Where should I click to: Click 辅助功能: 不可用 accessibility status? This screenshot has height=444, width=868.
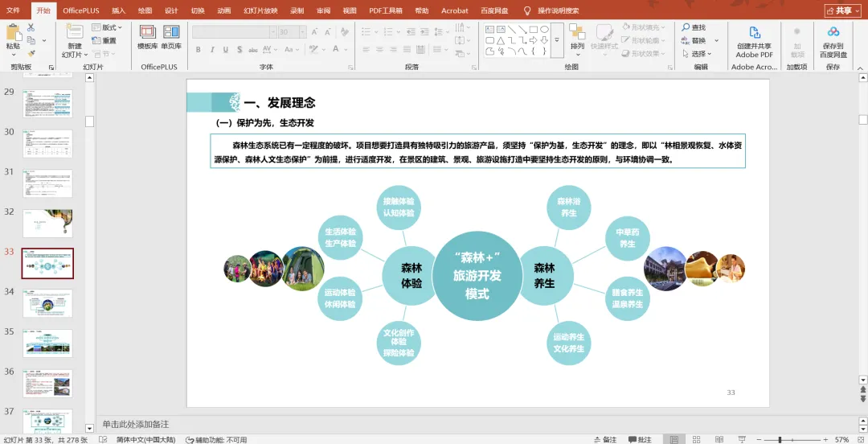[216, 439]
